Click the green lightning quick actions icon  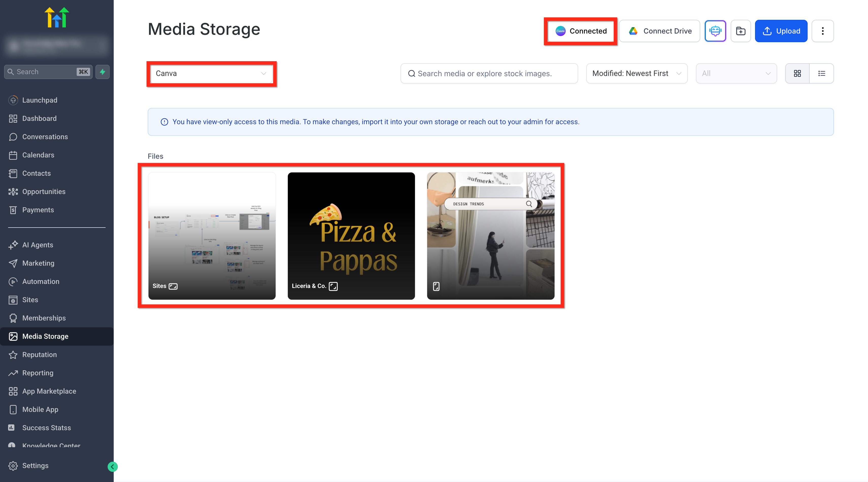point(103,72)
